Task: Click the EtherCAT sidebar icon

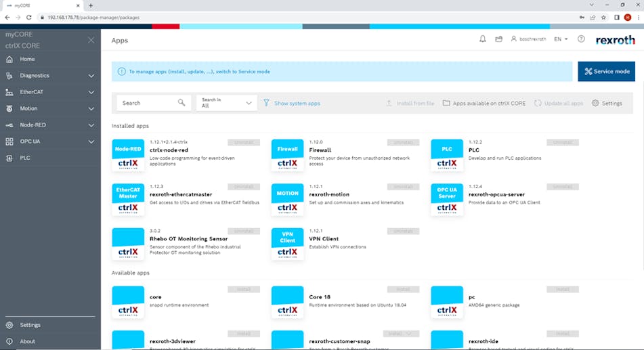Action: click(x=9, y=92)
